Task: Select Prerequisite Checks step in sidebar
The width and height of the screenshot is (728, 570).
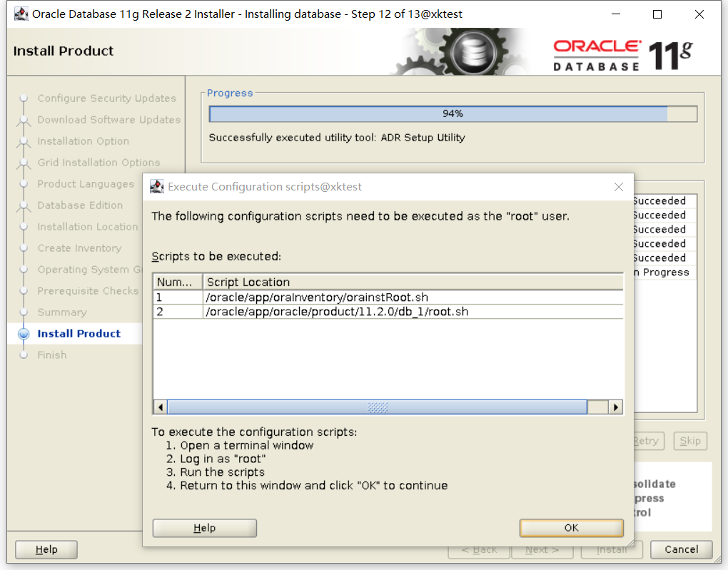Action: pyautogui.click(x=89, y=291)
